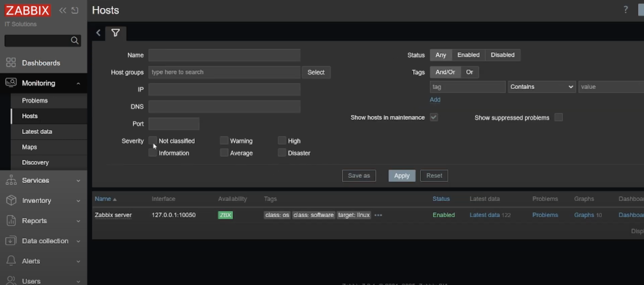The height and width of the screenshot is (285, 644).
Task: Choose Or tag evaluation
Action: [x=470, y=72]
